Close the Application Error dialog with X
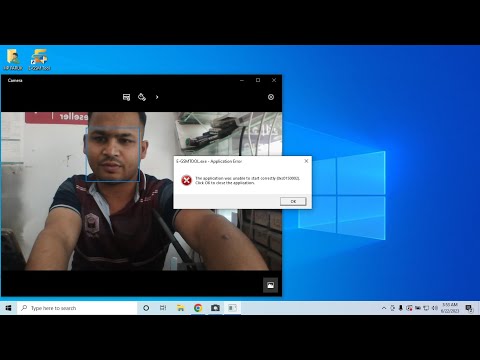Screen dimensions: 480x360 [306, 161]
